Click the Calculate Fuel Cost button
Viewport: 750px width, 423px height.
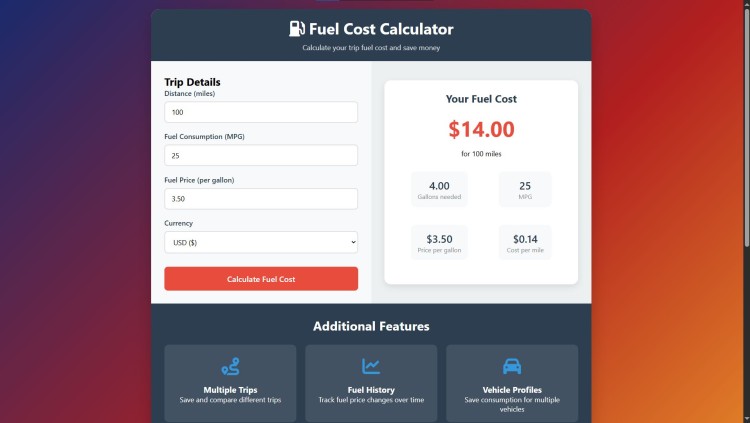(261, 279)
